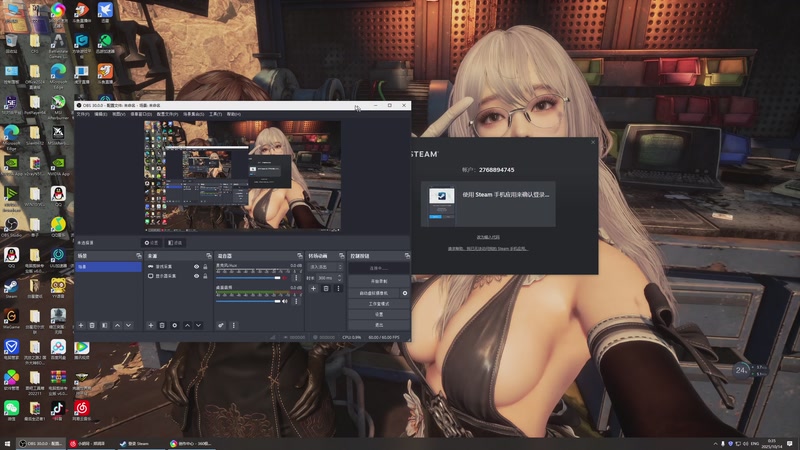Open the Desktop Audio channel three-dot menu

coord(296,301)
